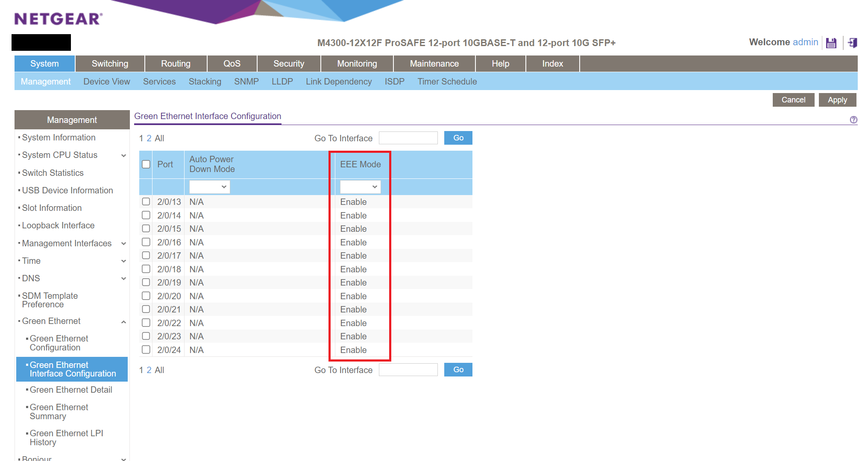This screenshot has height=461, width=868.
Task: Click the NETGEAR logo
Action: [x=59, y=19]
